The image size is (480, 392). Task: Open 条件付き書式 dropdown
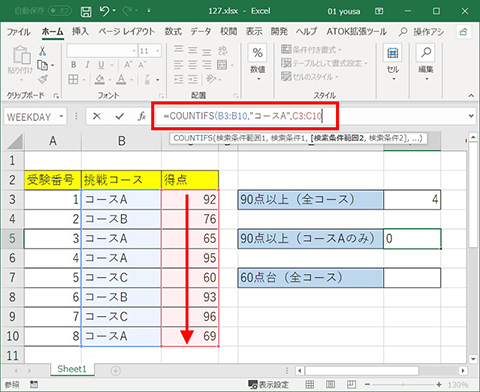click(x=311, y=50)
